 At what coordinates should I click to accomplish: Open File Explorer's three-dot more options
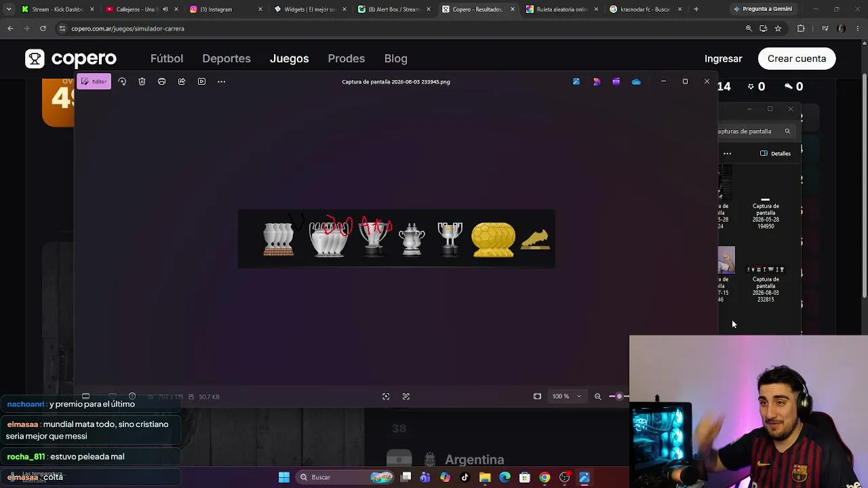[x=727, y=154]
